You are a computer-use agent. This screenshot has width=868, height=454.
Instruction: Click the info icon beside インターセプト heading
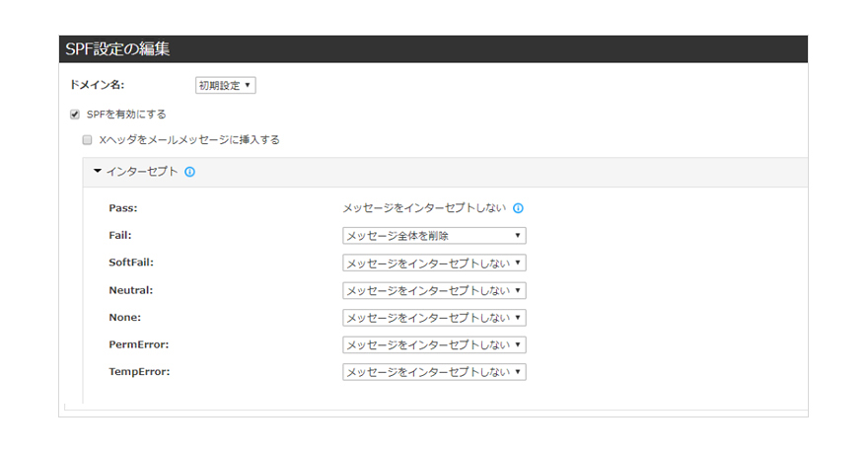(189, 172)
